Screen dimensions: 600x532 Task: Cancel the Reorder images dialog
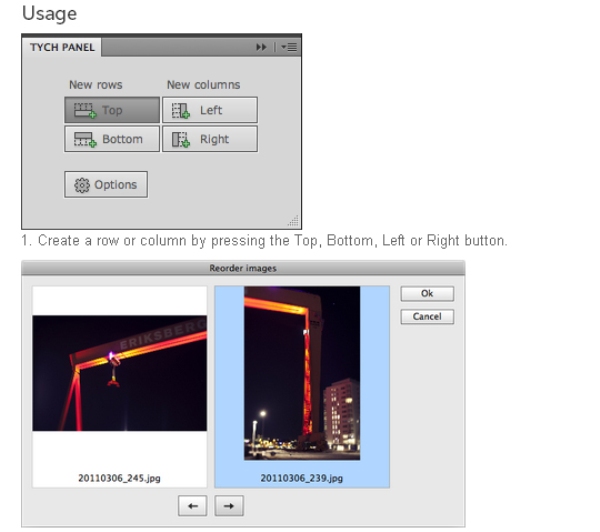[427, 317]
